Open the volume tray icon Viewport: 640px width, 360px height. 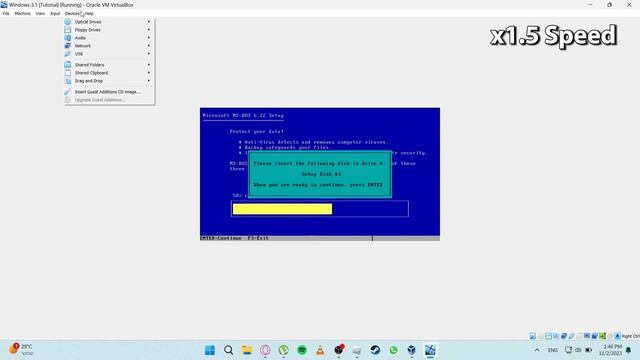coord(578,350)
